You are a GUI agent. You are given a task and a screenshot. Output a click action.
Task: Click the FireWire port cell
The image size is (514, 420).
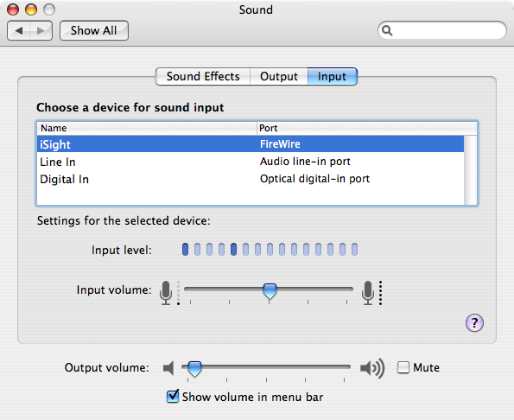coord(280,144)
